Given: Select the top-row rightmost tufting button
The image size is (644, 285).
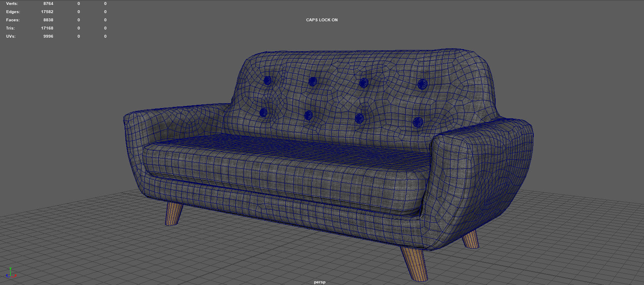Looking at the screenshot, I should [422, 85].
